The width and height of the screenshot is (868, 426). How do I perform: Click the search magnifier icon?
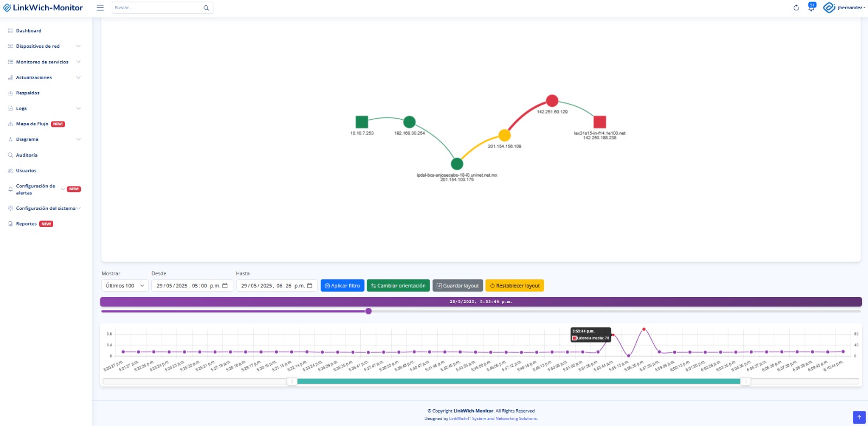point(206,8)
